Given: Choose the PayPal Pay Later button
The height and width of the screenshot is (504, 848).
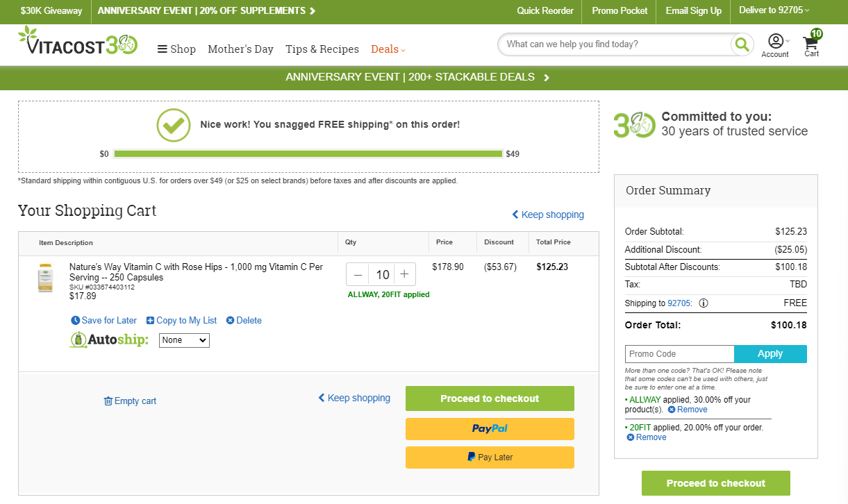Looking at the screenshot, I should (x=490, y=457).
